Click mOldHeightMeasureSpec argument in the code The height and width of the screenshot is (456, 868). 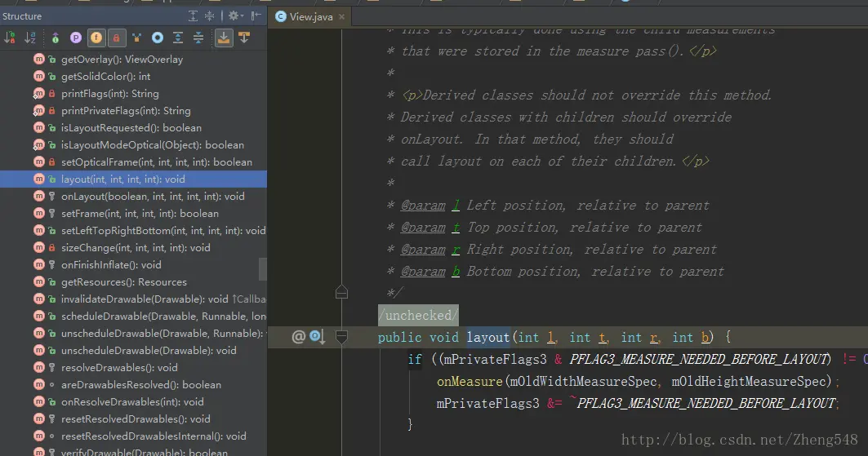click(749, 382)
